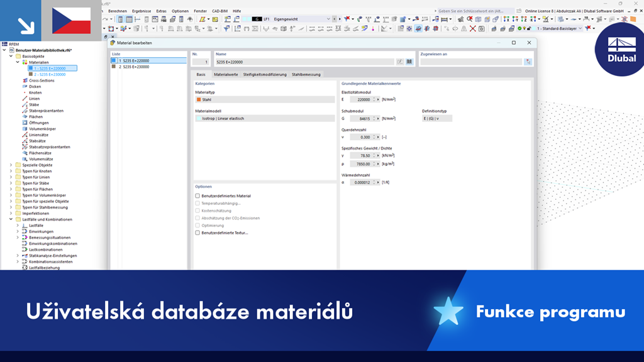Expand the Typen für Stahlbemessung folder
This screenshot has height=362, width=644.
pyautogui.click(x=11, y=207)
